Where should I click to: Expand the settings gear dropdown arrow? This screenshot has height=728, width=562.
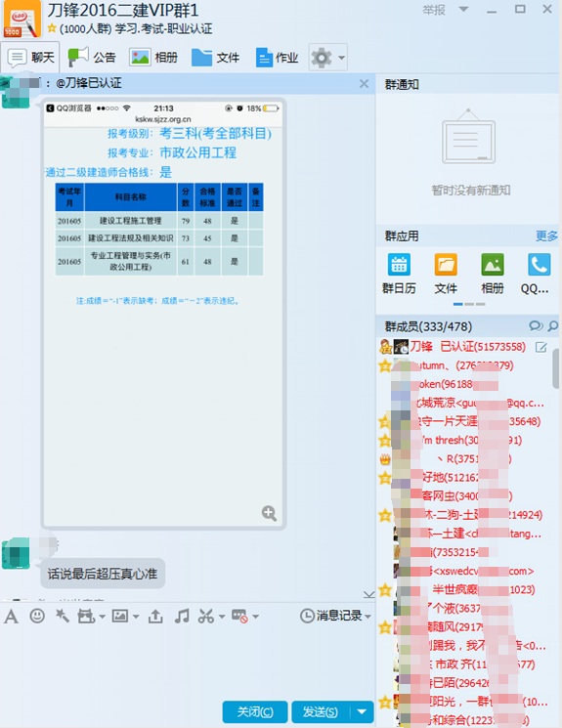tap(342, 58)
